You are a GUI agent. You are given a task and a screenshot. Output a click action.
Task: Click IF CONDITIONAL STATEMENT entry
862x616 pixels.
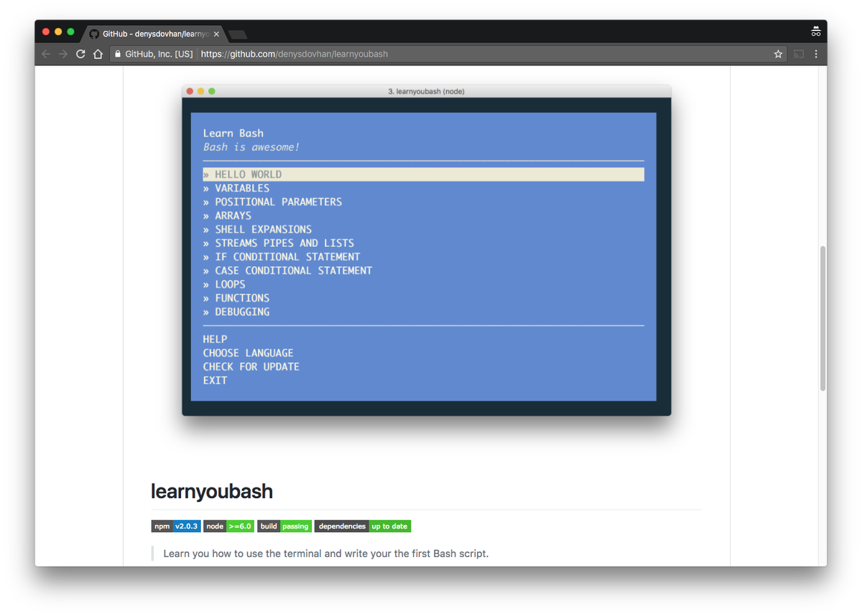[287, 256]
